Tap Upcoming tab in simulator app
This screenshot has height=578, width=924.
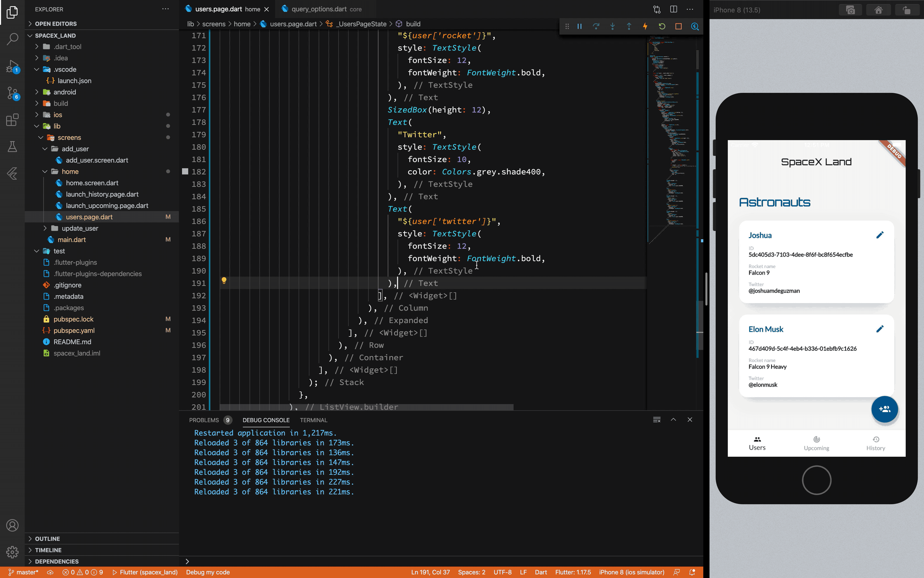816,444
